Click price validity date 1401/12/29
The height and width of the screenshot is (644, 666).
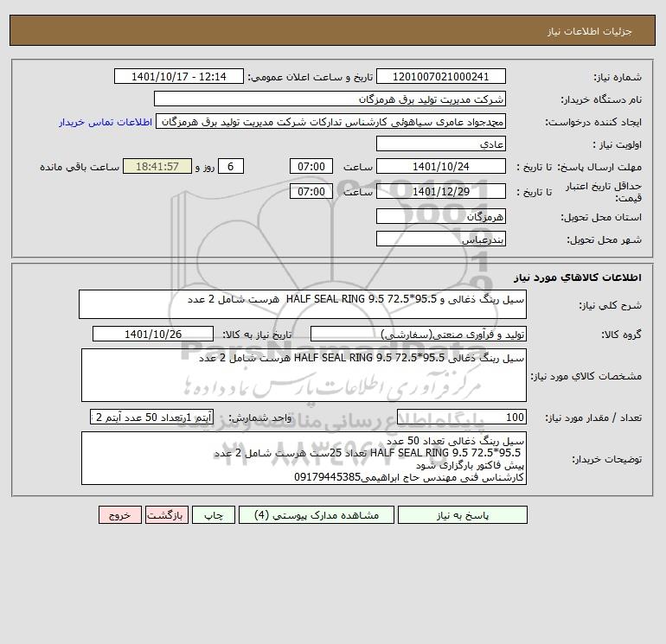(441, 191)
